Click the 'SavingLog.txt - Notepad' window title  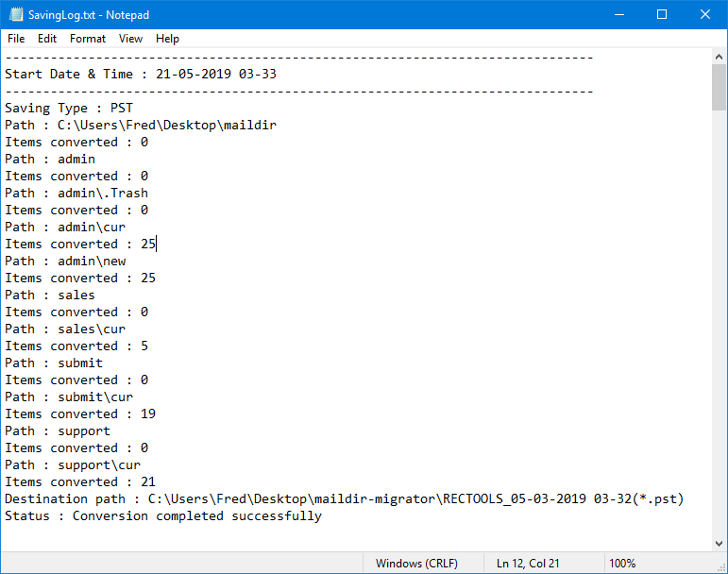pos(89,15)
